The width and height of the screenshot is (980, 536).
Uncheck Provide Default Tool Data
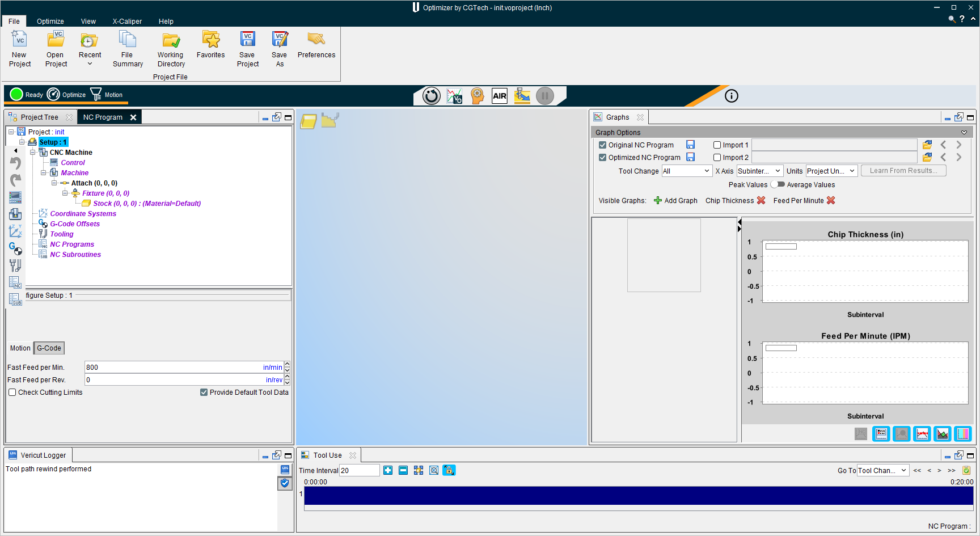coord(204,392)
